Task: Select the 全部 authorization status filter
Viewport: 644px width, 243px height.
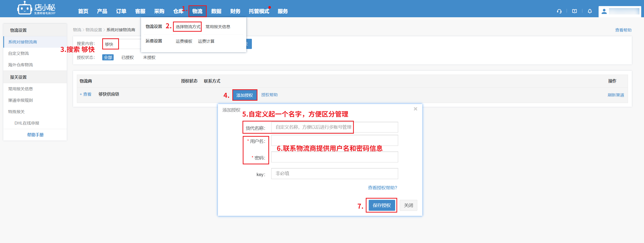Action: 108,58
